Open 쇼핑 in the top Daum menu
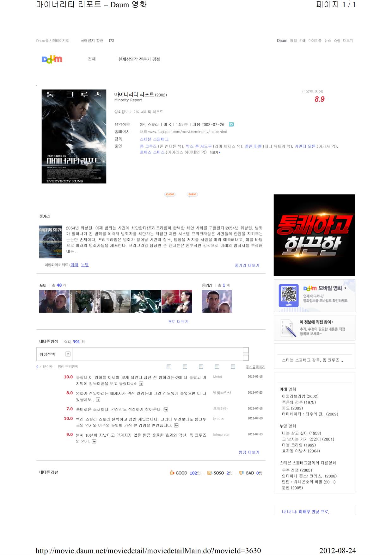 click(x=337, y=41)
